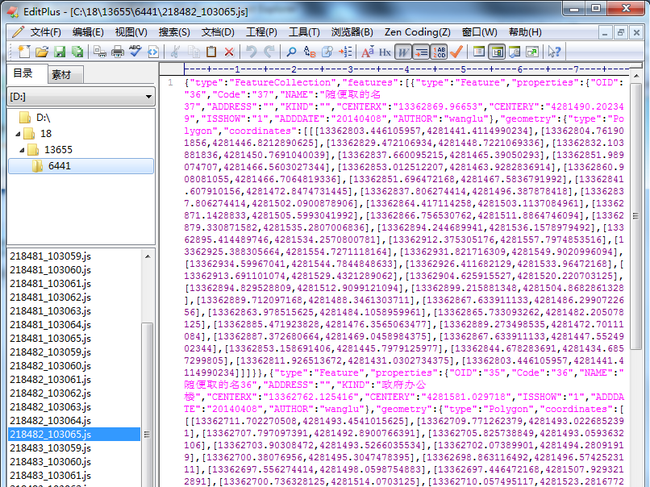Open the 搜索(S) menu
Screen dimensions: 650x487
click(174, 32)
